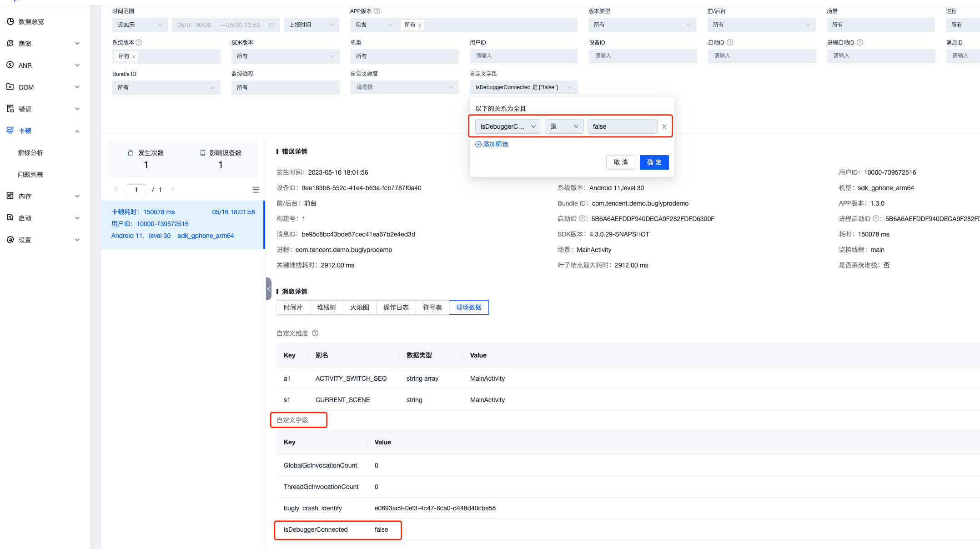This screenshot has height=549, width=980.
Task: Remove the 所有 tag from APP版本 filter
Action: (x=420, y=25)
